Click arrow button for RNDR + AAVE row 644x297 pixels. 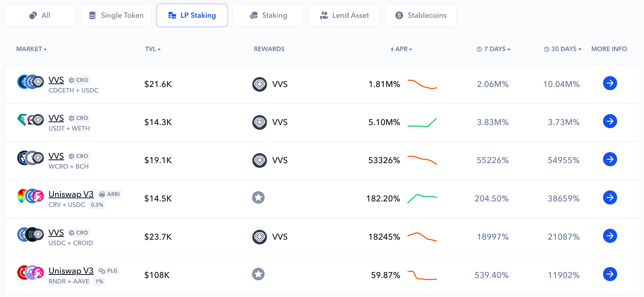[x=610, y=274]
